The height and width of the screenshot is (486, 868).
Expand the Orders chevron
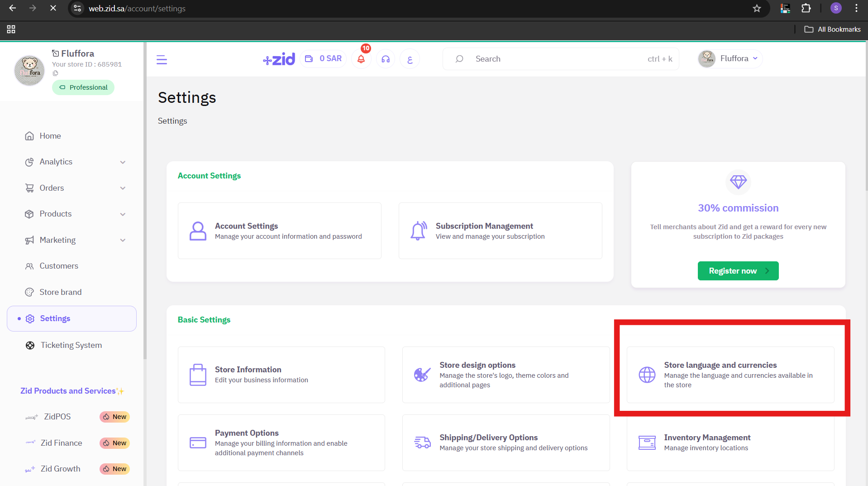tap(123, 188)
